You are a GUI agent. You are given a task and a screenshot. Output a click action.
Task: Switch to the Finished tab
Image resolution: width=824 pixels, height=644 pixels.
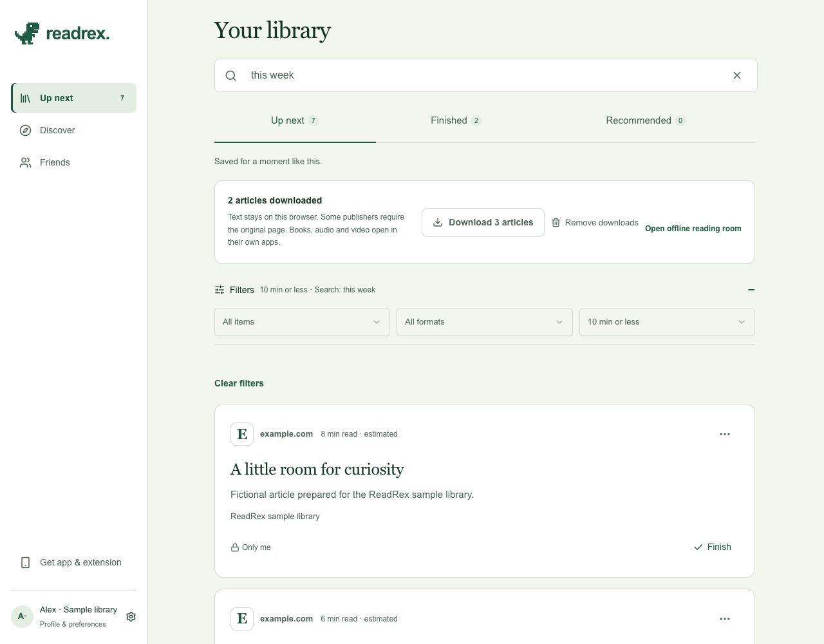pyautogui.click(x=456, y=120)
